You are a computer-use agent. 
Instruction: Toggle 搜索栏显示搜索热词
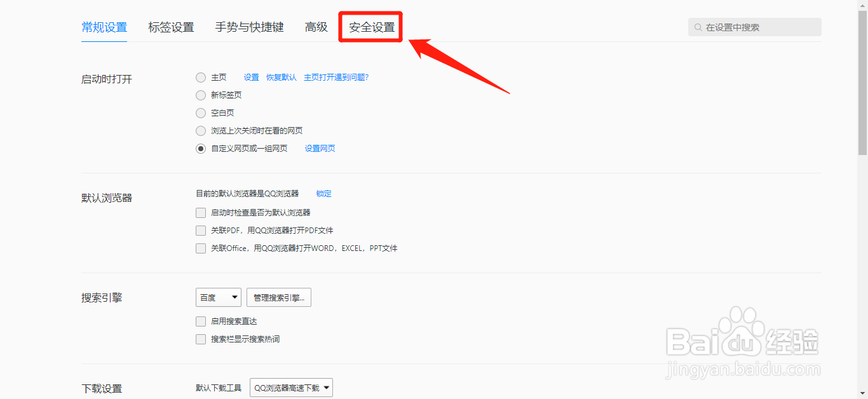pos(200,339)
